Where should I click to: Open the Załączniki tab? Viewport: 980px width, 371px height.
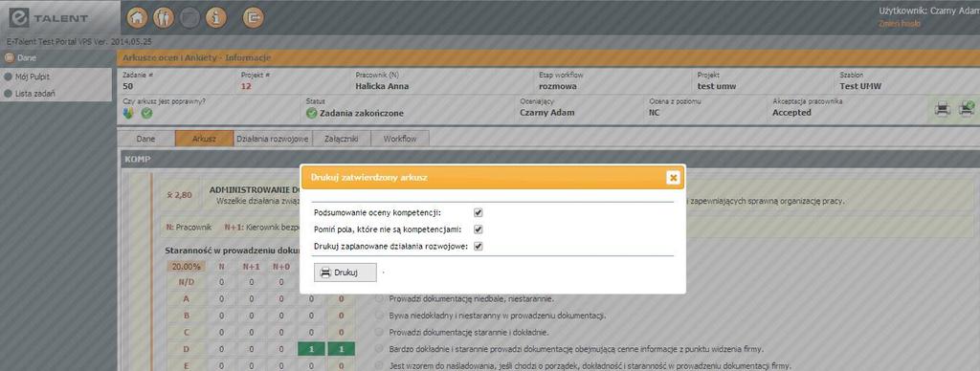click(x=342, y=139)
